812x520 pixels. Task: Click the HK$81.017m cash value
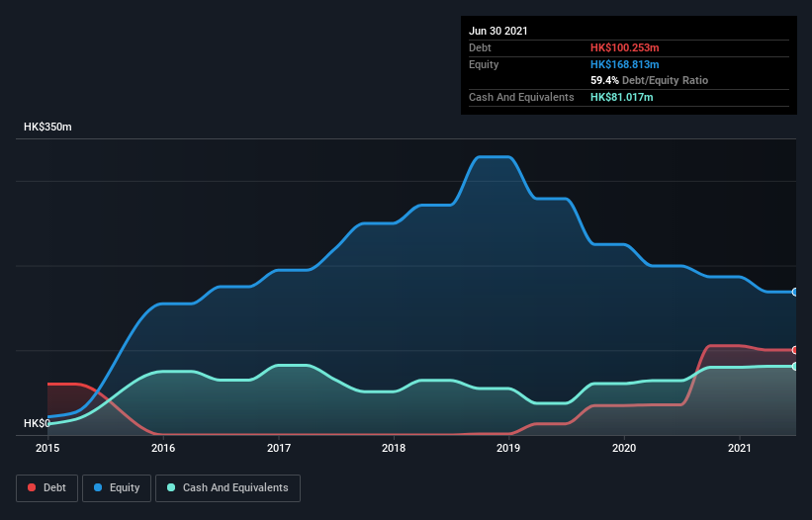(x=621, y=97)
